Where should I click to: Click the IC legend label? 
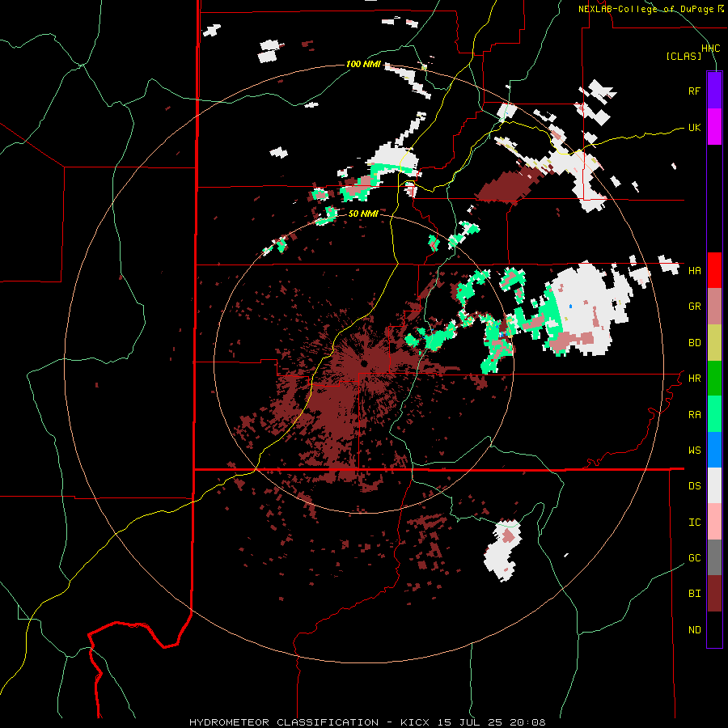[x=694, y=523]
